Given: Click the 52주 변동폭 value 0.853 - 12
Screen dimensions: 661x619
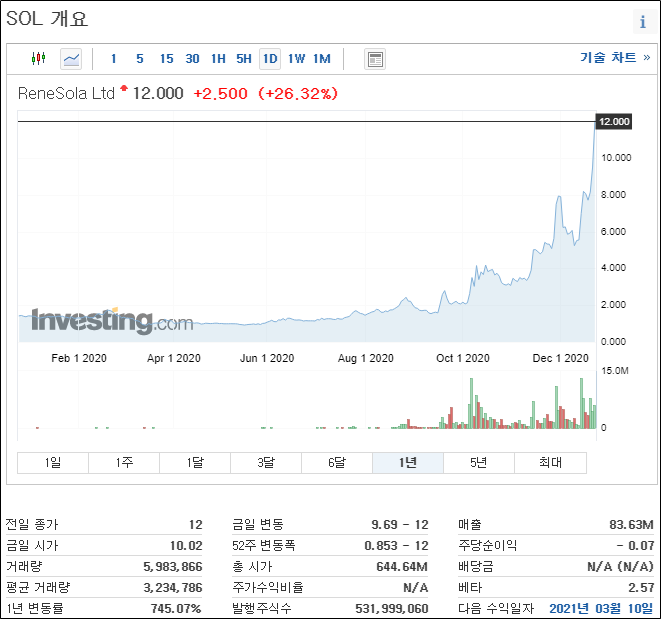Looking at the screenshot, I should 396,546.
